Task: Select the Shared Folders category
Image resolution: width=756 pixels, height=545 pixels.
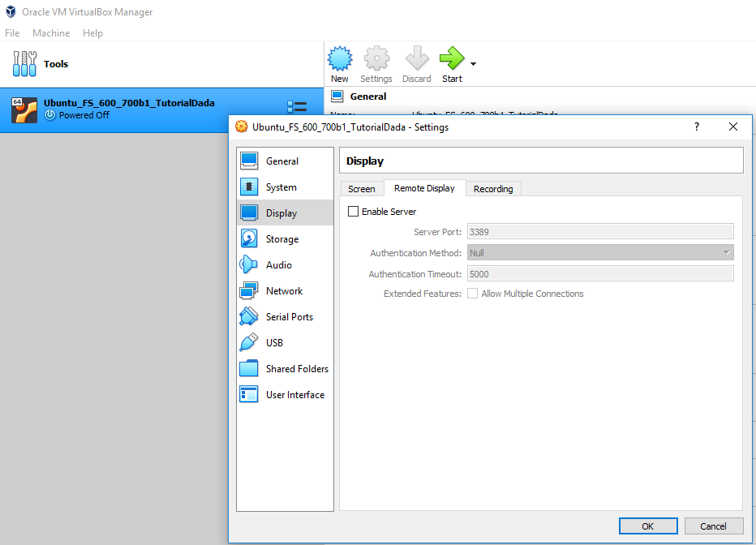Action: point(296,369)
